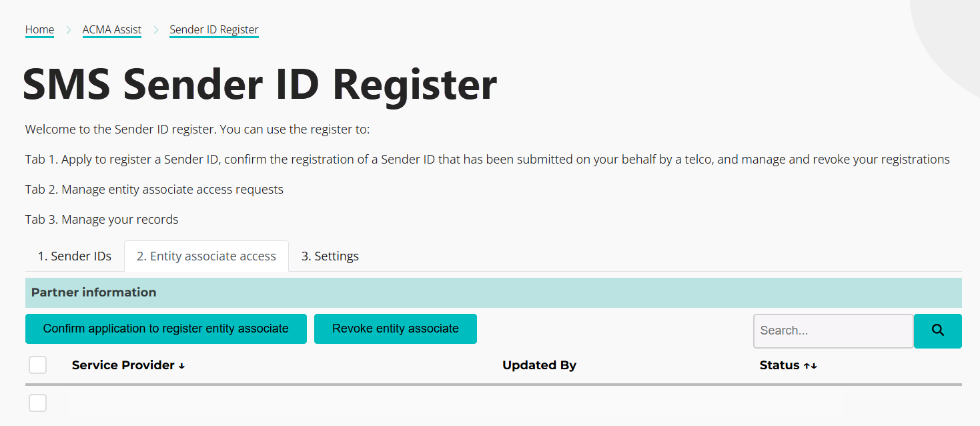Viewport: 980px width, 426px height.
Task: Toggle the select-all checkbox in the table header
Action: 37,365
